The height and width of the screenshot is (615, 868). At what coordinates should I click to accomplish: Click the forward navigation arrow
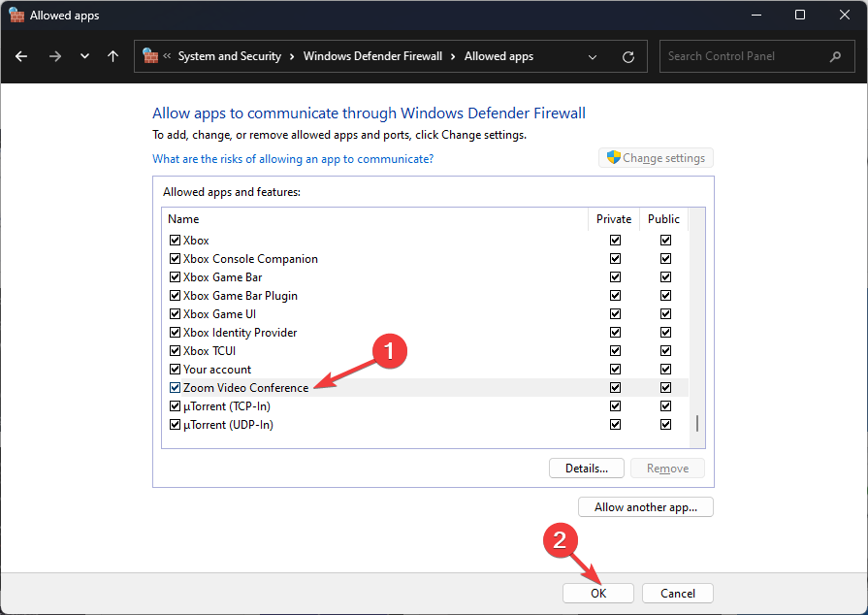click(x=54, y=56)
